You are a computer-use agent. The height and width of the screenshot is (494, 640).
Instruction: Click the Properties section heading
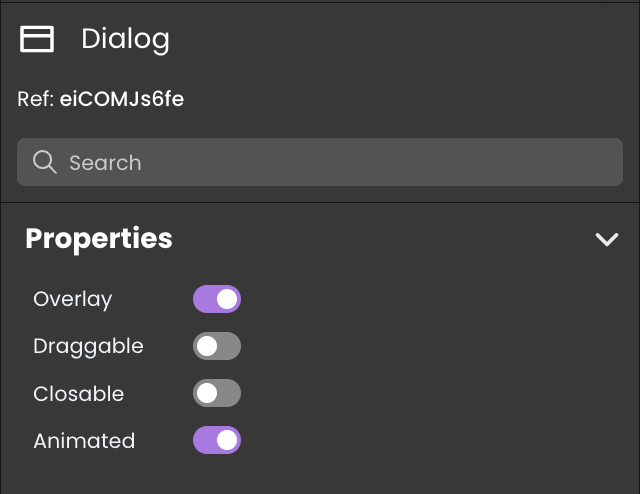(x=99, y=239)
